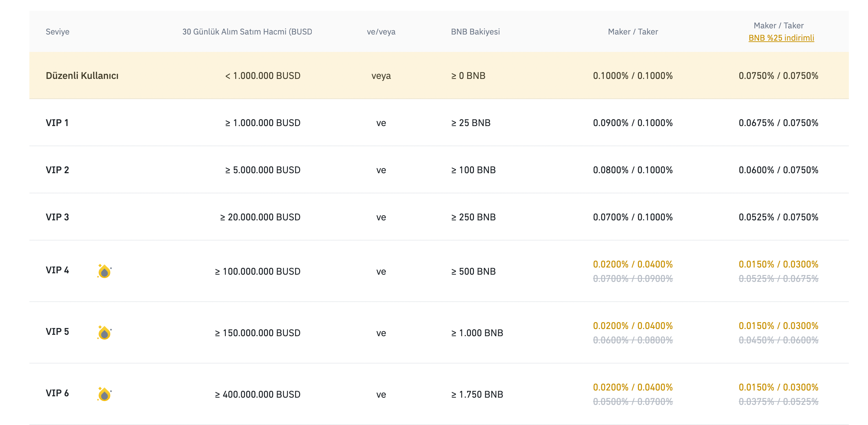Click the ≥ 400.000.000 BUSD volume cell

[257, 394]
